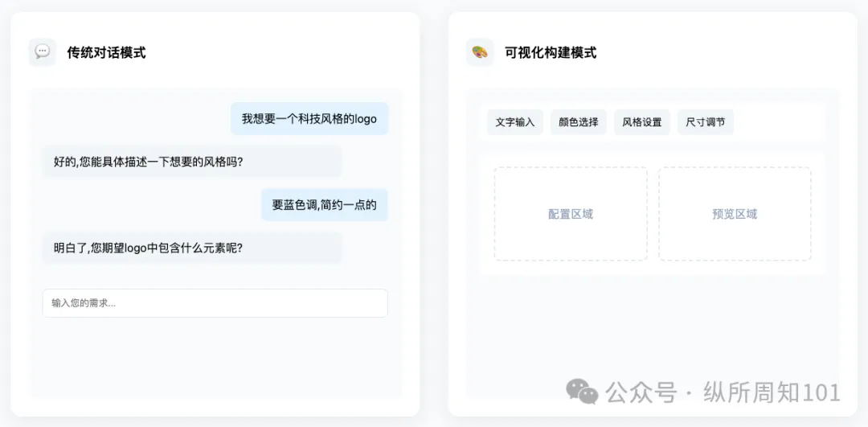Click the 预览区域 dashed preview box
The image size is (868, 427).
pyautogui.click(x=735, y=214)
